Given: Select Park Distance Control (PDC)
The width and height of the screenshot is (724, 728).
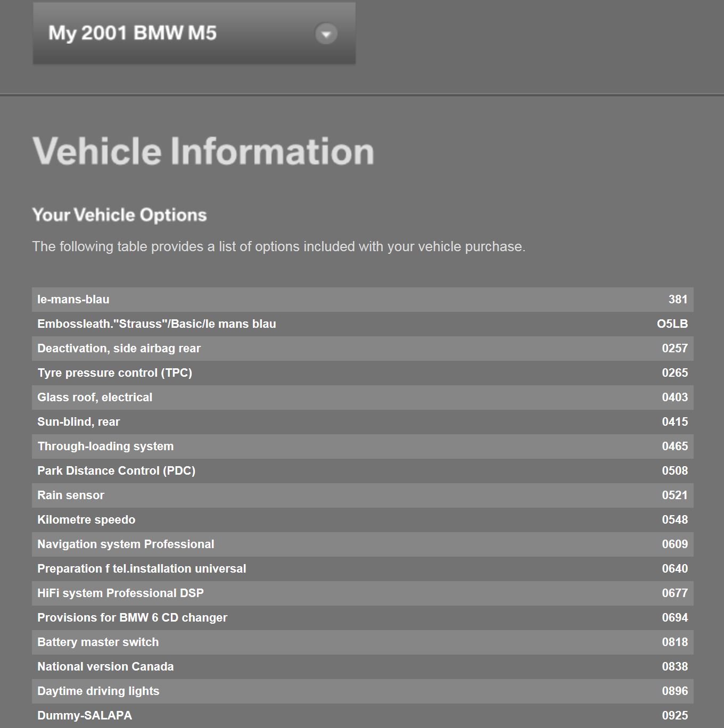Looking at the screenshot, I should click(363, 471).
